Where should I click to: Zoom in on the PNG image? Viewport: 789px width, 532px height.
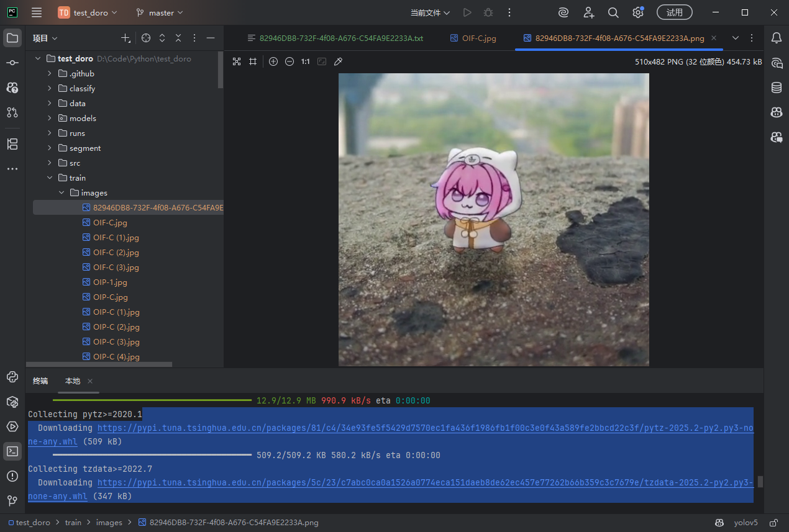tap(273, 61)
